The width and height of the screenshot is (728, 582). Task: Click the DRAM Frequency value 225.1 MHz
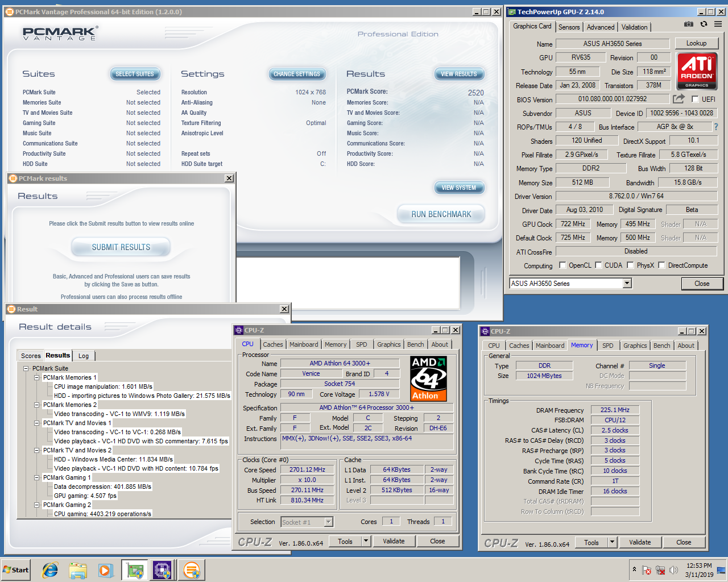pos(615,410)
